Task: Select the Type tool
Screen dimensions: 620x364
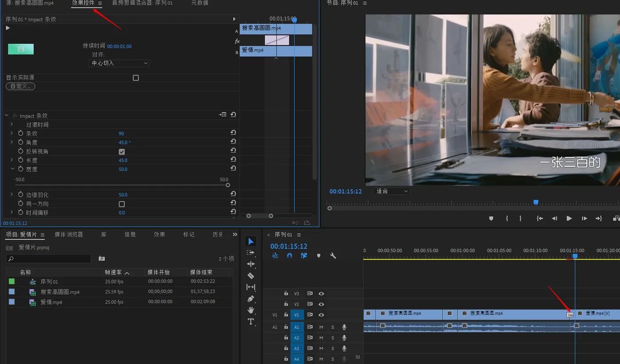Action: (x=251, y=322)
